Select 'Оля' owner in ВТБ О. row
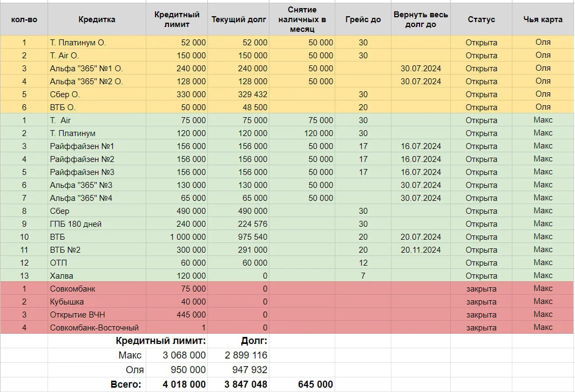The image size is (575, 392). coord(543,107)
